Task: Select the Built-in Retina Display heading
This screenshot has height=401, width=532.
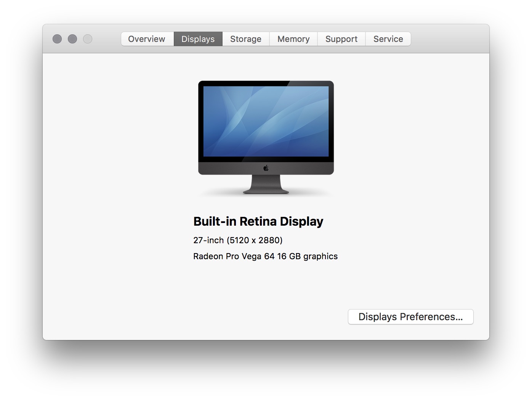Action: (x=258, y=221)
